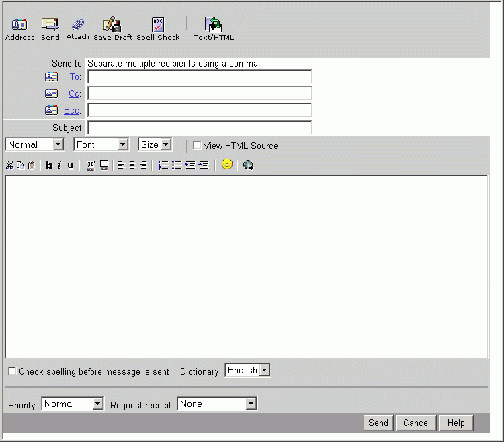Viewport: 504px width, 442px height.
Task: Decrease indent of text
Action: (190, 165)
